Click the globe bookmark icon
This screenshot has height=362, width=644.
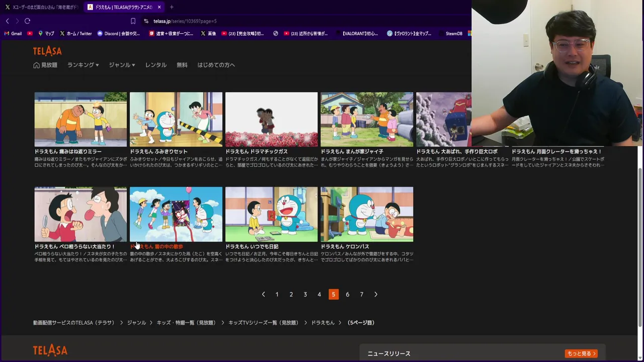(276, 34)
